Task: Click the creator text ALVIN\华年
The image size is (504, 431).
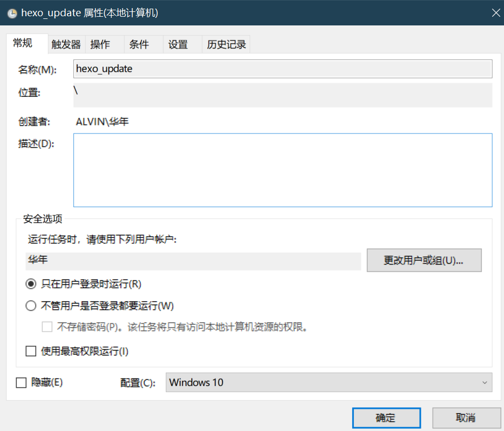Action: click(x=102, y=122)
